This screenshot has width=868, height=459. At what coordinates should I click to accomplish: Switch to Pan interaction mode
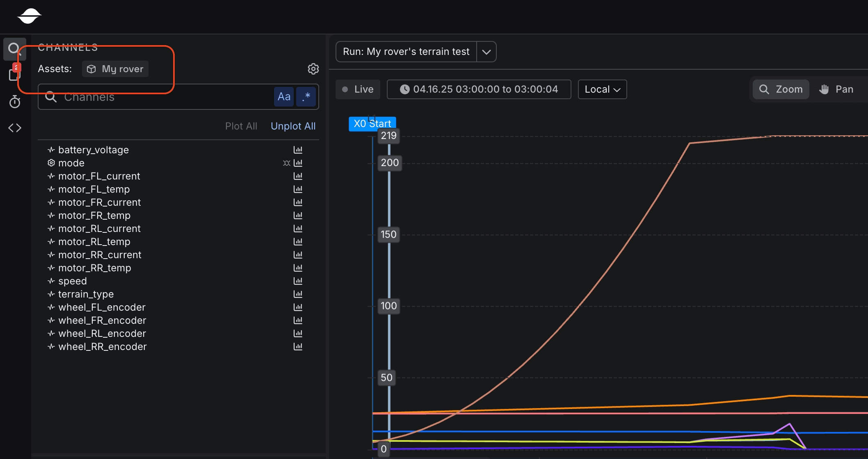[837, 89]
